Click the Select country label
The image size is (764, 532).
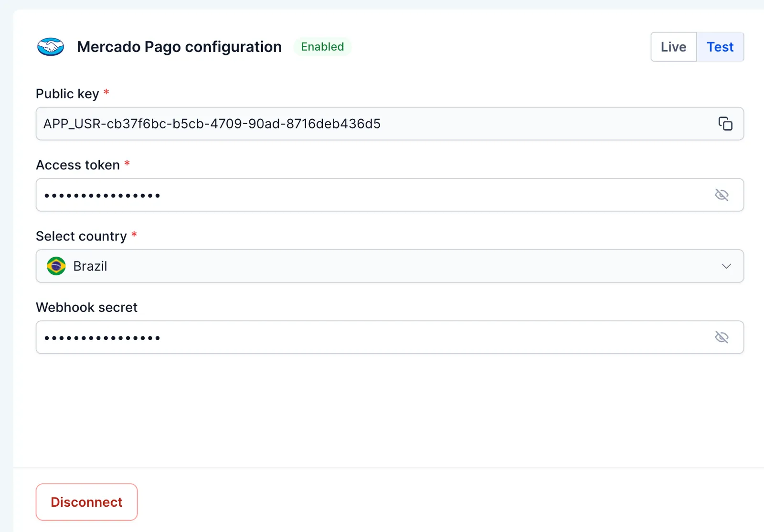pyautogui.click(x=81, y=236)
